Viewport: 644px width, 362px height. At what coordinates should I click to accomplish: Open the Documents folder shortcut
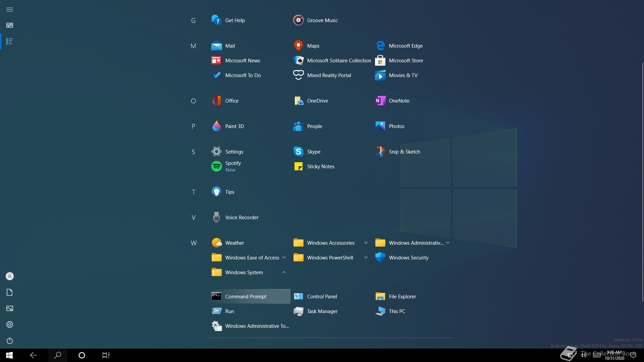[x=10, y=292]
